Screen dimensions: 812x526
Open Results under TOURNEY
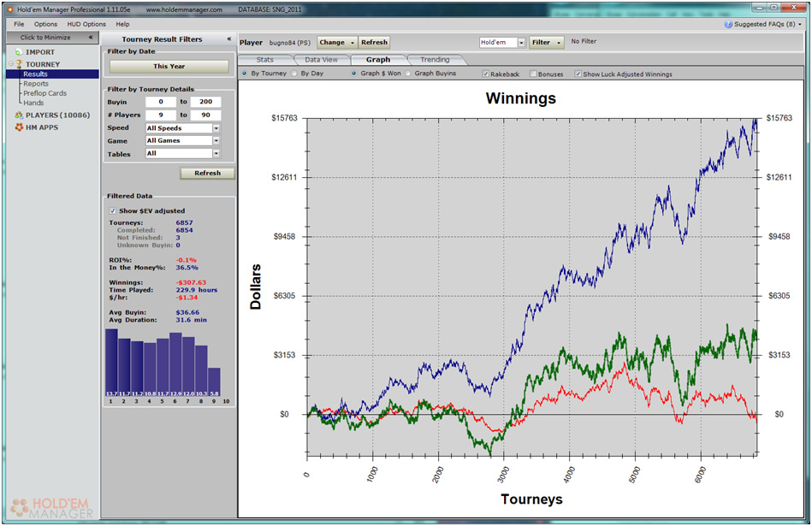pos(35,74)
